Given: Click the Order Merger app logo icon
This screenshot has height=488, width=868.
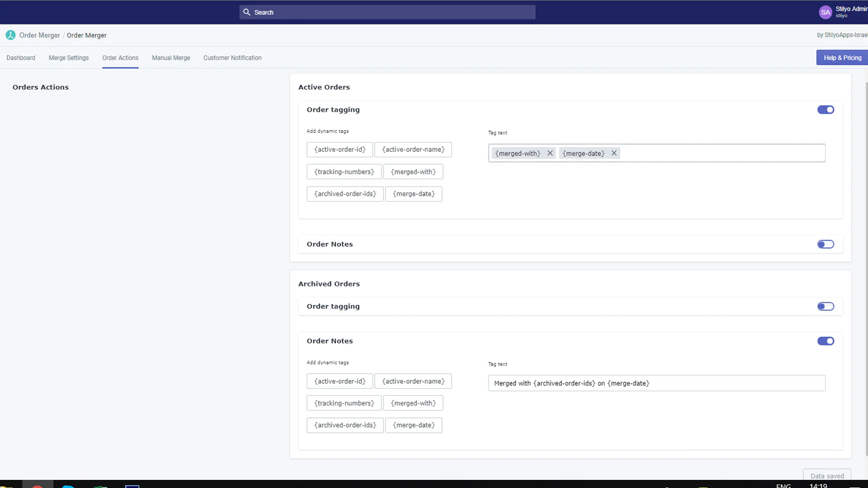Looking at the screenshot, I should tap(11, 35).
